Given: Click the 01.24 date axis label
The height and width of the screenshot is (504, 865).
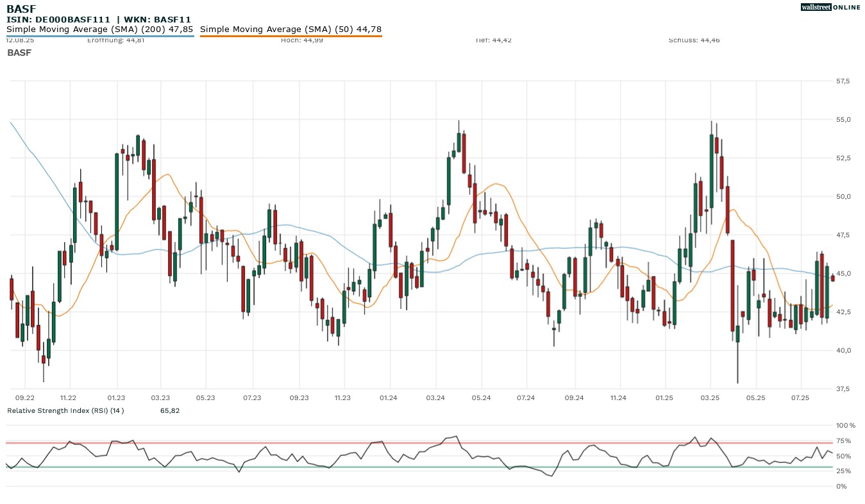Looking at the screenshot, I should coord(389,398).
